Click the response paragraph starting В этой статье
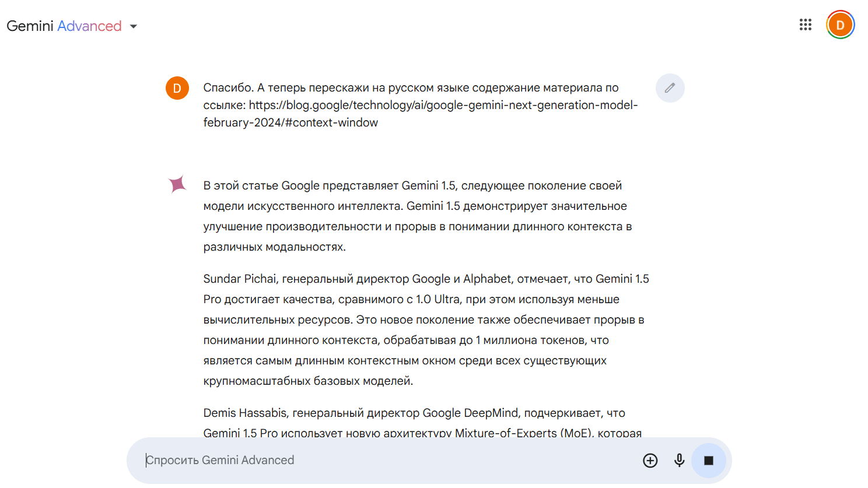 click(416, 216)
